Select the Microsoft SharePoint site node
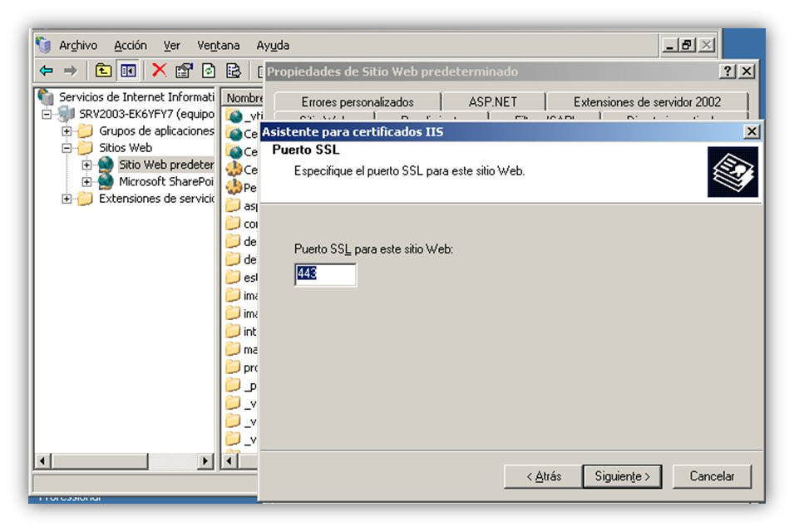Screen dimensions: 794x532 click(x=166, y=182)
